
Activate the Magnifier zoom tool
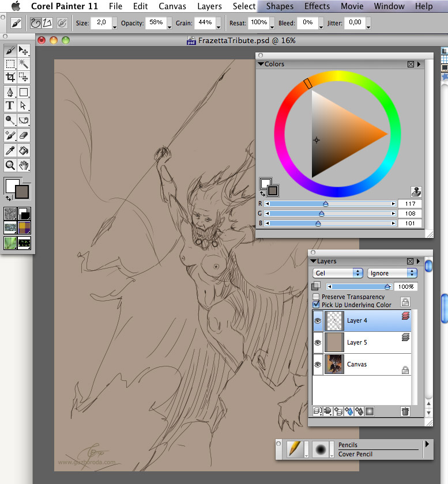(x=10, y=165)
